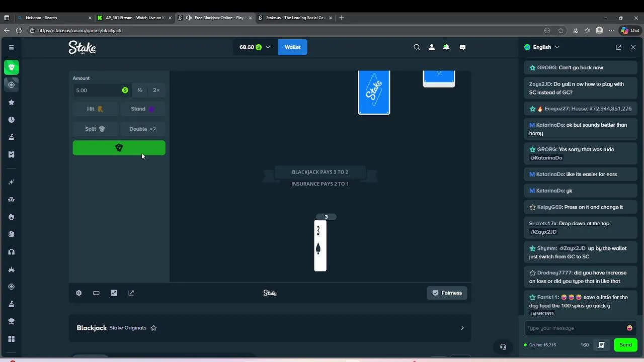Click the Double ×2 button
The width and height of the screenshot is (644, 362).
pos(143,129)
